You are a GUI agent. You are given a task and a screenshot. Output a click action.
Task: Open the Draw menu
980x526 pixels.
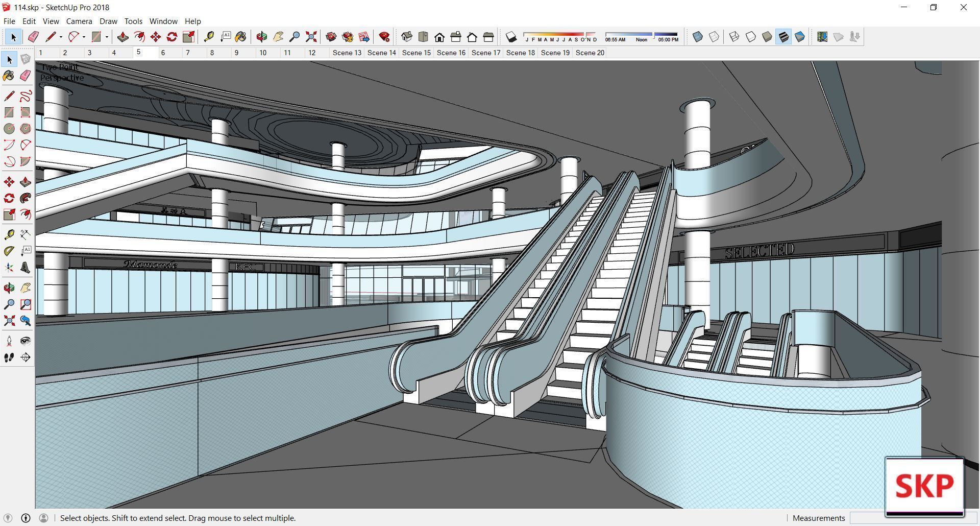tap(108, 21)
